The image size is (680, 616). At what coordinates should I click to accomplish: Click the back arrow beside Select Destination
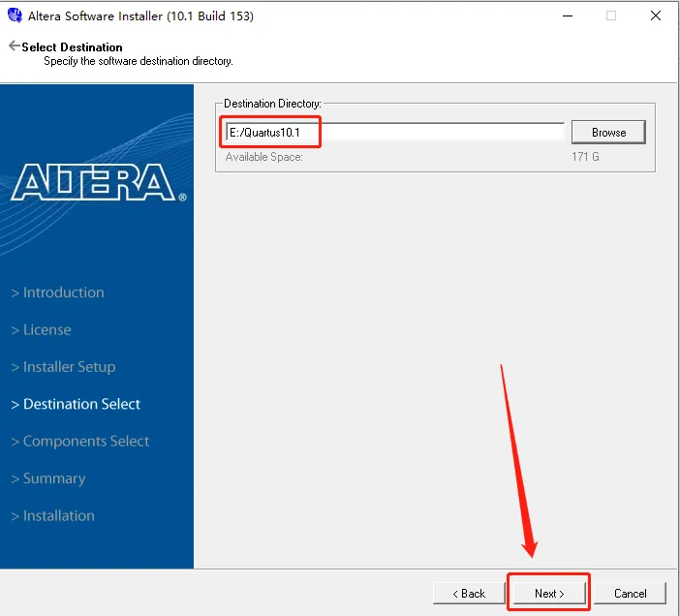[x=14, y=46]
